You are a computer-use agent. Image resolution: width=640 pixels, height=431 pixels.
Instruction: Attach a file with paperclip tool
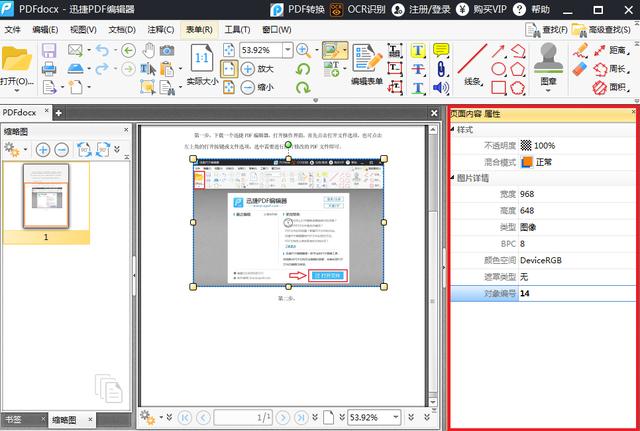(x=441, y=69)
